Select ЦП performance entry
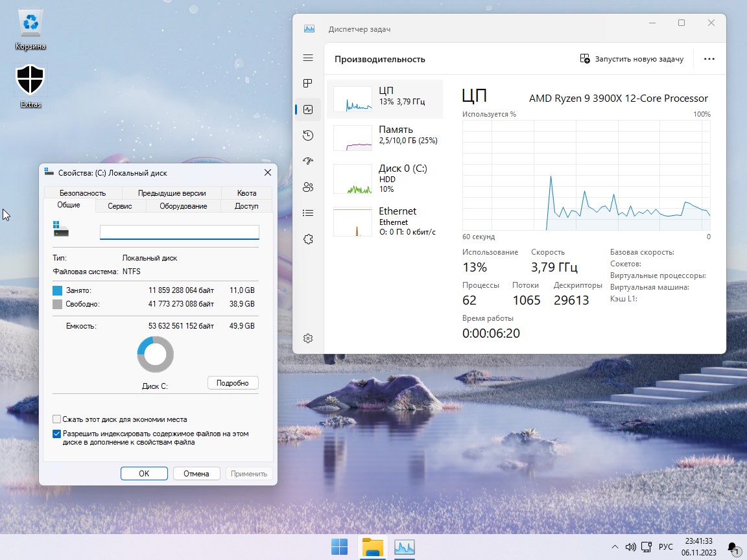This screenshot has height=560, width=747. pos(385,99)
